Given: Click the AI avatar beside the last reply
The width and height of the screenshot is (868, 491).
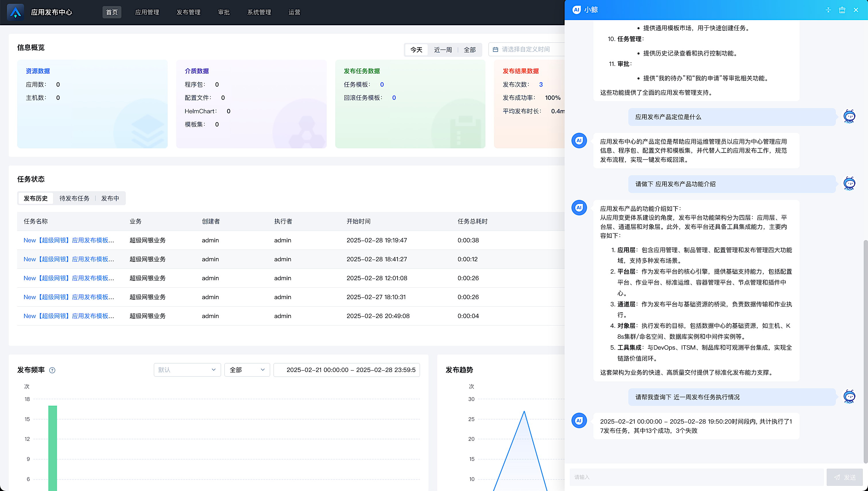Looking at the screenshot, I should coord(579,420).
